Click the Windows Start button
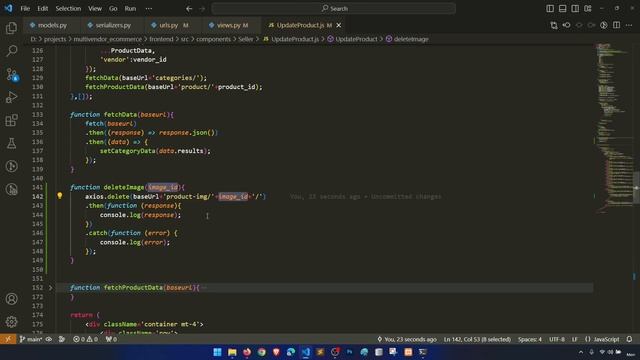640x360 pixels. pos(218,352)
